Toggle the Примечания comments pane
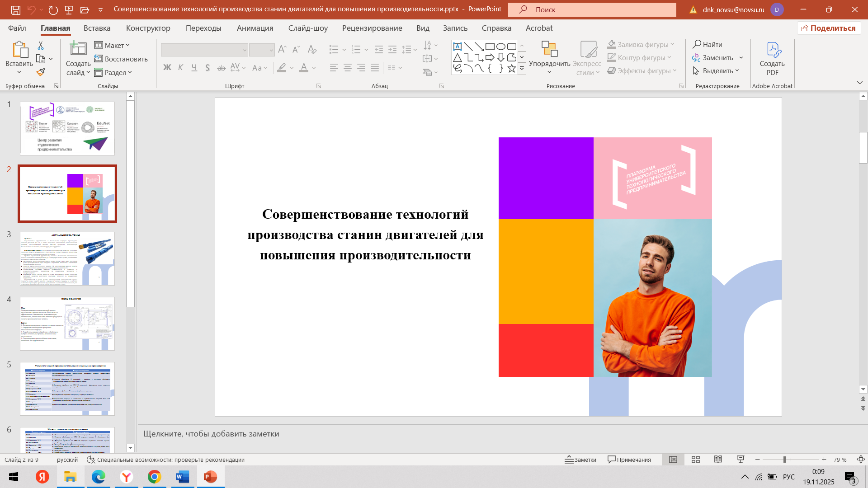This screenshot has height=488, width=868. (629, 460)
